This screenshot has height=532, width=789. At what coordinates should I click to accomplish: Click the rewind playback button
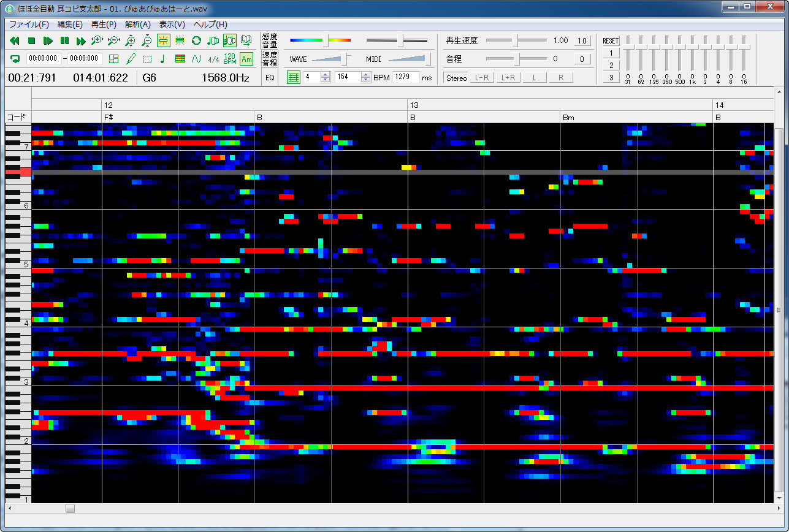(15, 41)
